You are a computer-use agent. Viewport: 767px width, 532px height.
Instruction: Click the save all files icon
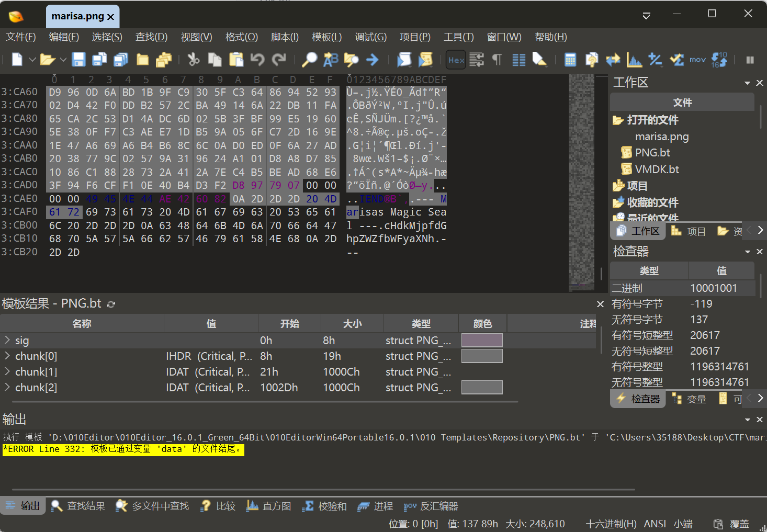point(121,60)
